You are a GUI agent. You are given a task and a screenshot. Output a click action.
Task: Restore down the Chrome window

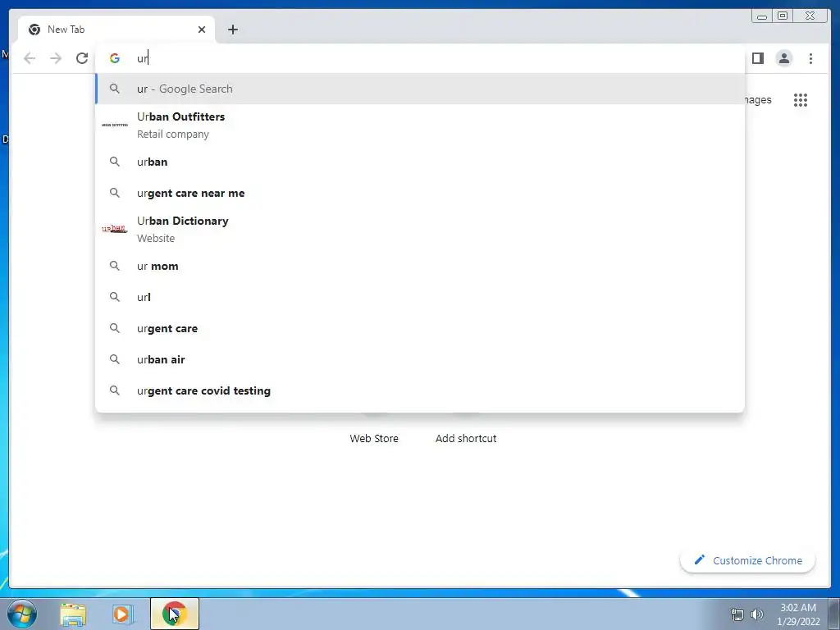pos(783,16)
